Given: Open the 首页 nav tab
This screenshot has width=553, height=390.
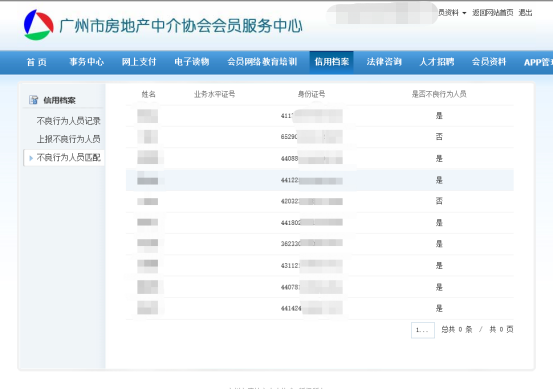Looking at the screenshot, I should point(37,62).
